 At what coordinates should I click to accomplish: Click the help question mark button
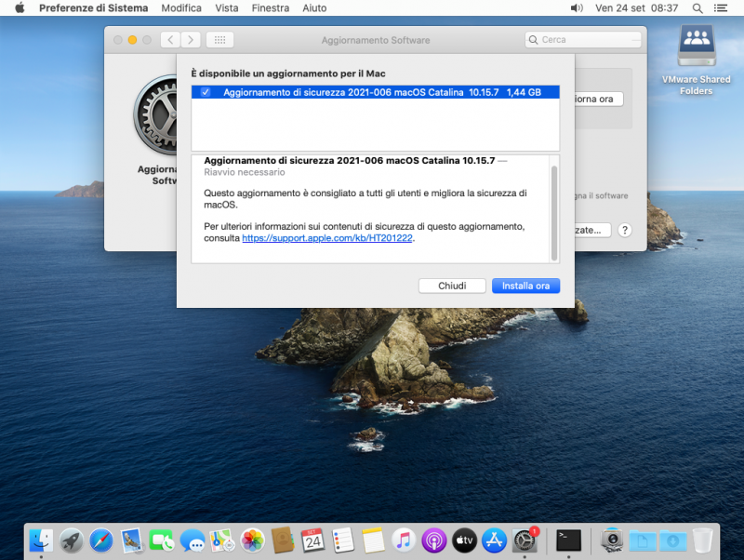click(625, 230)
